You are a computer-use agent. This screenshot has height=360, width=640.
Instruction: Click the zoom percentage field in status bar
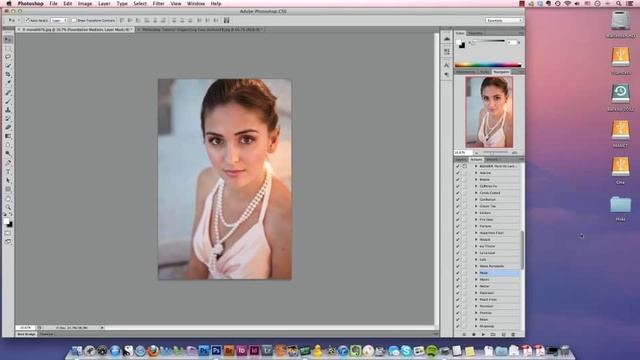(26, 328)
